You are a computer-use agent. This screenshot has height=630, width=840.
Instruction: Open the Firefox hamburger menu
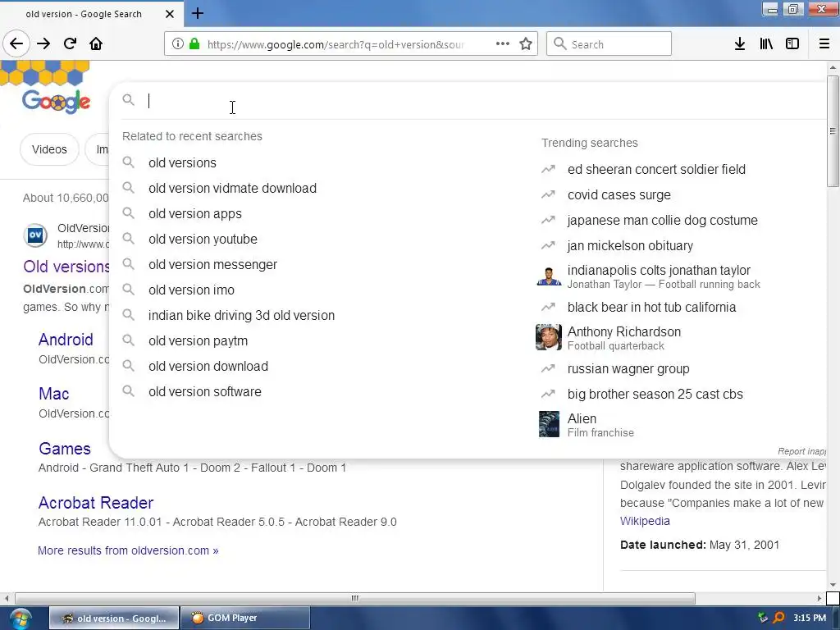click(x=824, y=44)
